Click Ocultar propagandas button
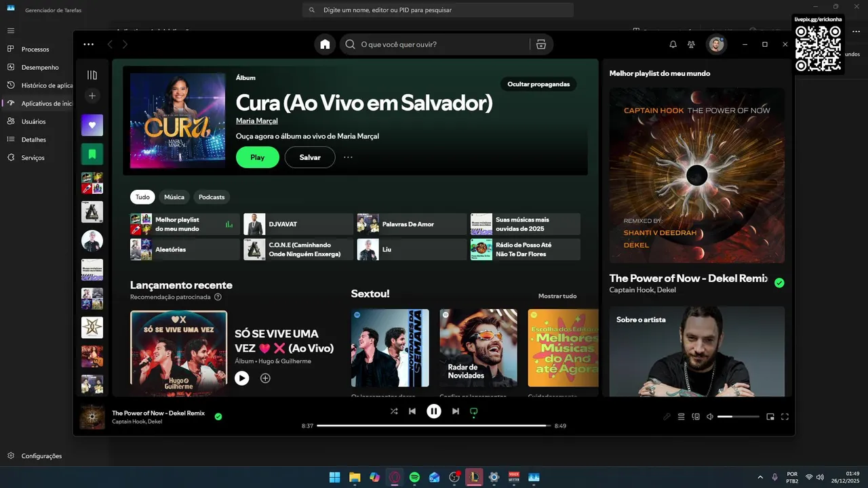 click(538, 84)
